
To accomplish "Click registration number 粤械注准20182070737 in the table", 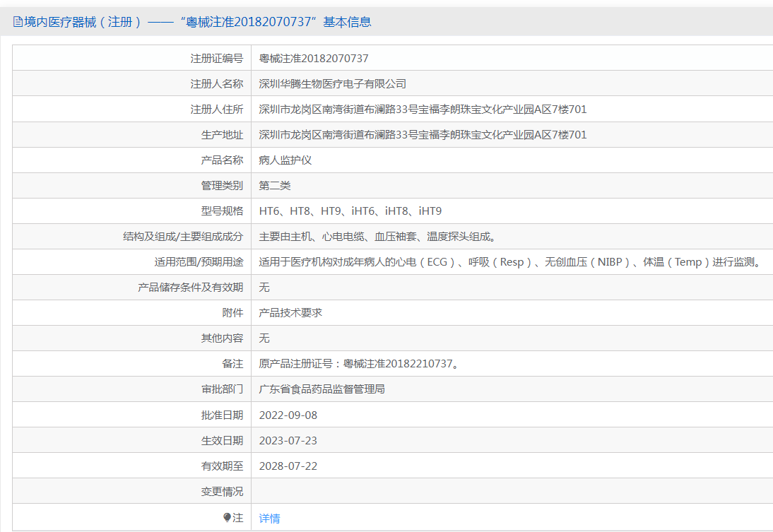I will (x=314, y=59).
